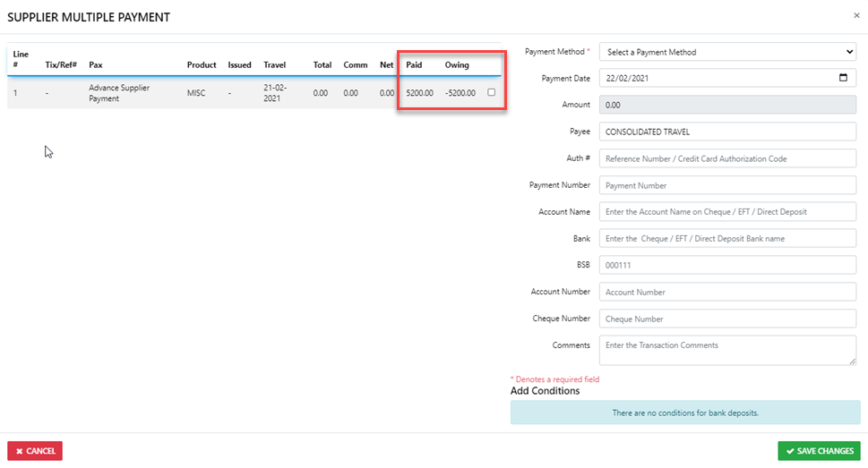
Task: Click the Net column header
Action: [x=386, y=64]
